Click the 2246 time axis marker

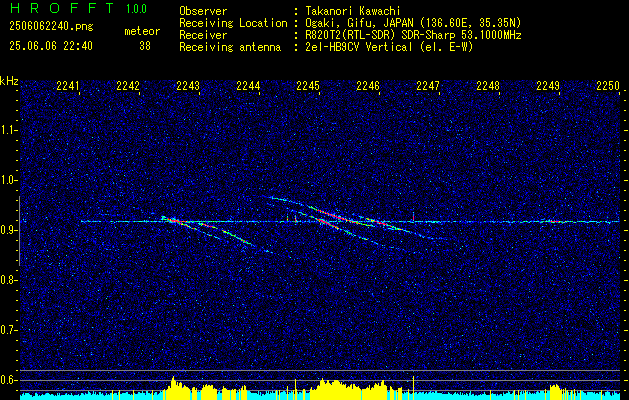pos(368,86)
